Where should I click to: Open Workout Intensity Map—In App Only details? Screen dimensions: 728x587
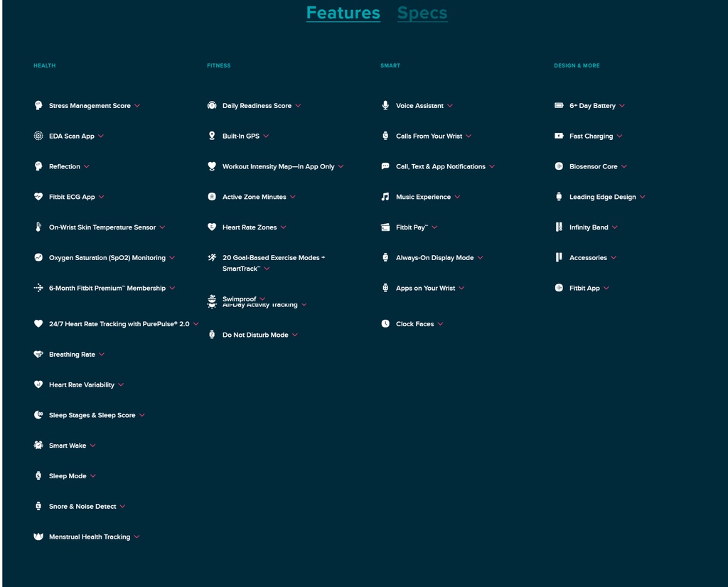(278, 166)
